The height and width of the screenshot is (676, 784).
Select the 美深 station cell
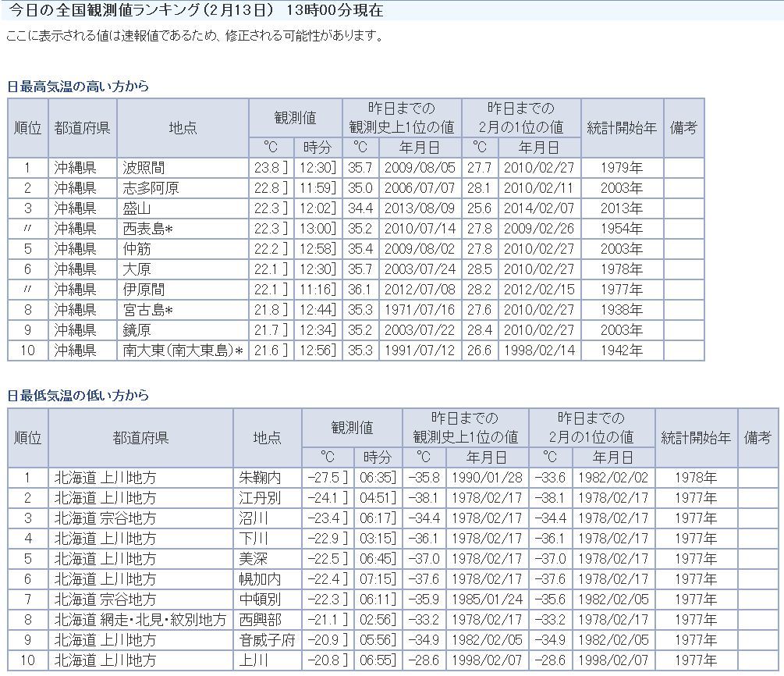tap(267, 558)
